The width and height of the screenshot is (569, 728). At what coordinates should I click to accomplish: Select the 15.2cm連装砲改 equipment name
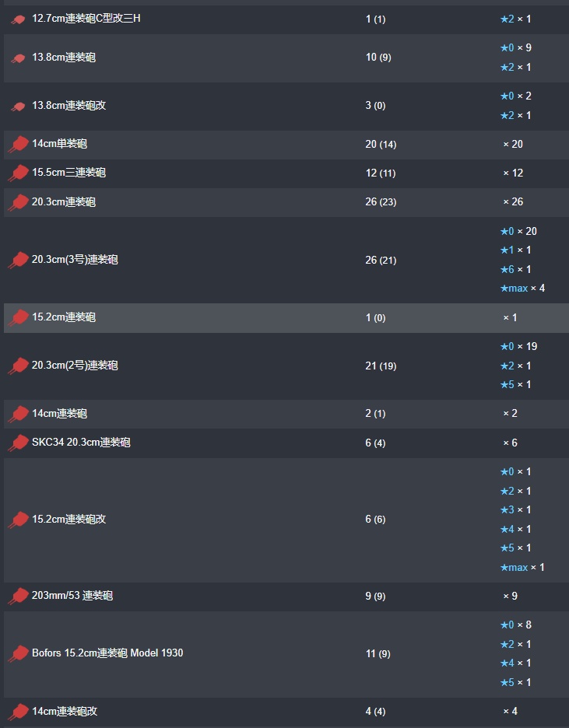pyautogui.click(x=68, y=520)
